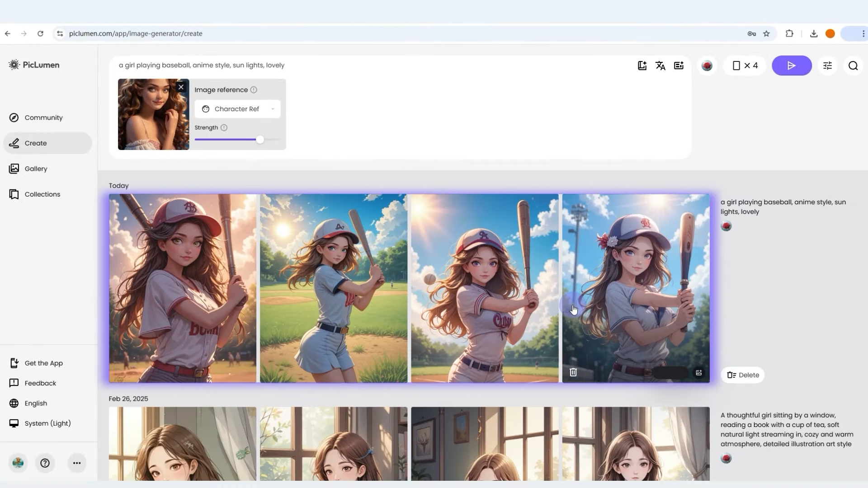Expand the Character Ref dropdown
This screenshot has height=488, width=868.
237,109
